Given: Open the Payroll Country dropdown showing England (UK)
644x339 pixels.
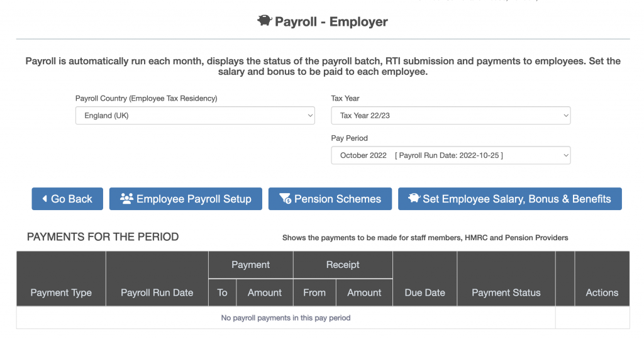Looking at the screenshot, I should [194, 116].
